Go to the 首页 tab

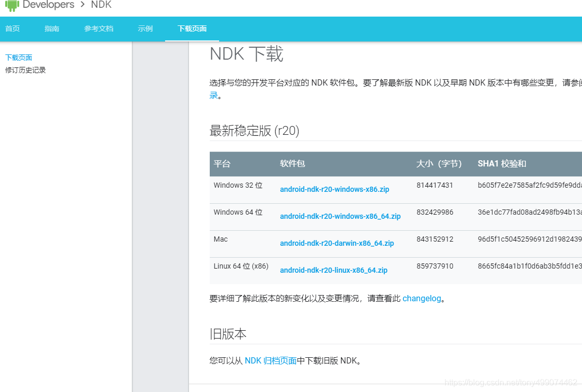point(12,29)
